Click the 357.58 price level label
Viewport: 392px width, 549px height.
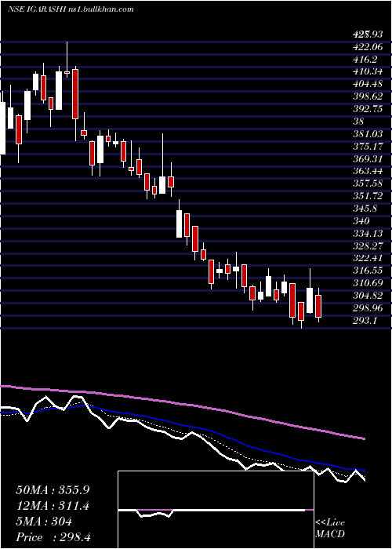coord(368,184)
